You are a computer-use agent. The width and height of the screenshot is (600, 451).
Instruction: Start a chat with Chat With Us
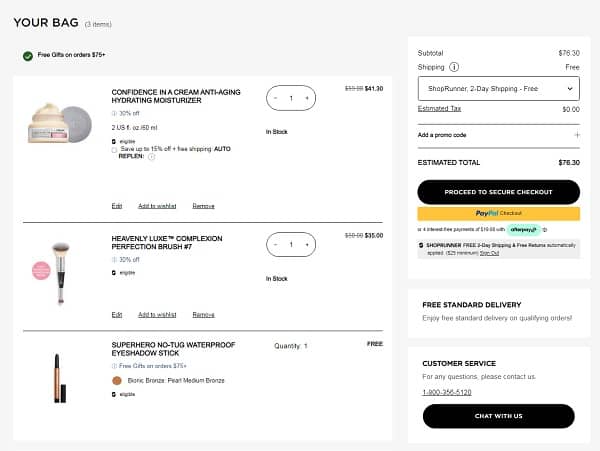[497, 416]
